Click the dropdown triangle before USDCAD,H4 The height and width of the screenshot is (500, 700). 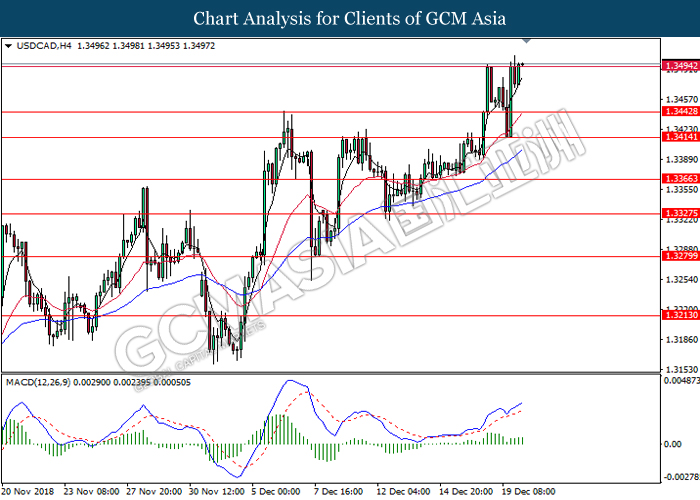8,46
